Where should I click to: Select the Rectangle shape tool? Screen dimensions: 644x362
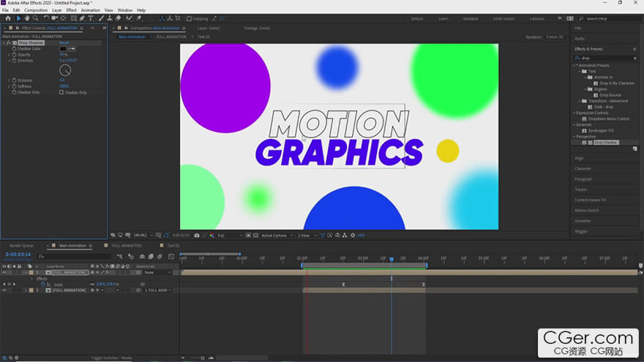tap(73, 18)
